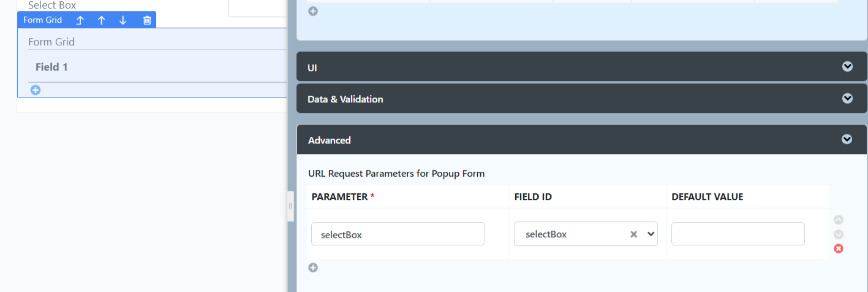Image resolution: width=868 pixels, height=292 pixels.
Task: Expand the Data & Validation section
Action: pyautogui.click(x=582, y=99)
